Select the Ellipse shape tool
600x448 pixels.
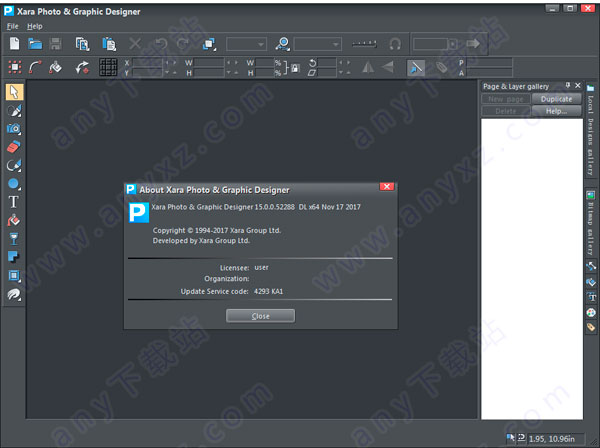click(x=14, y=184)
